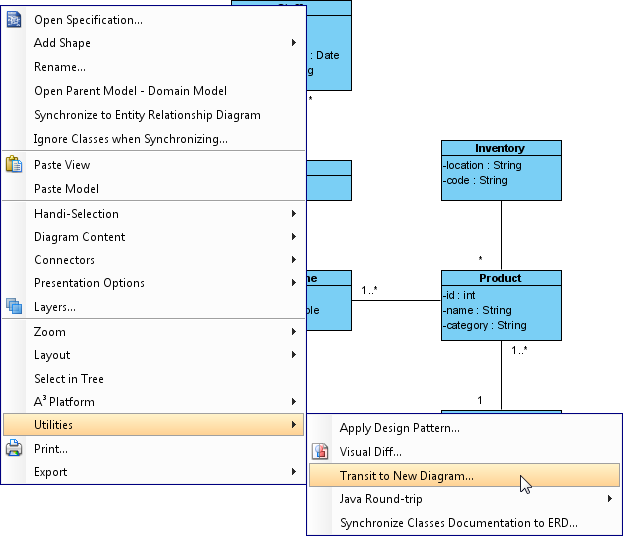Viewport: 623px width, 536px height.
Task: Click the Open Specification icon
Action: click(x=14, y=19)
